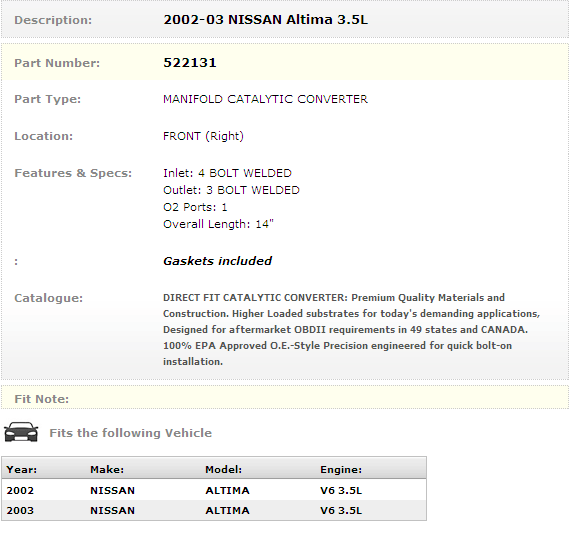Image resolution: width=570 pixels, height=541 pixels.
Task: Click the Make column header
Action: pyautogui.click(x=107, y=469)
